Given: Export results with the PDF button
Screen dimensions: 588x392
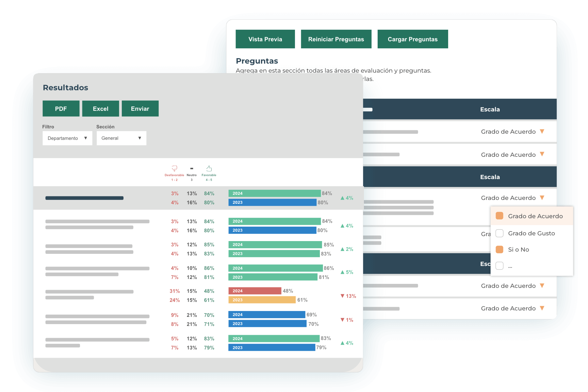Looking at the screenshot, I should tap(61, 108).
